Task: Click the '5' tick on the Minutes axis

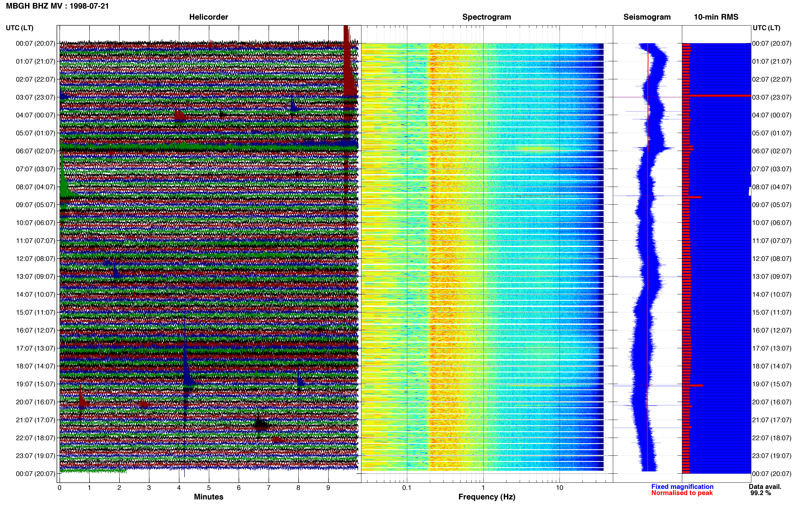Action: pos(209,488)
